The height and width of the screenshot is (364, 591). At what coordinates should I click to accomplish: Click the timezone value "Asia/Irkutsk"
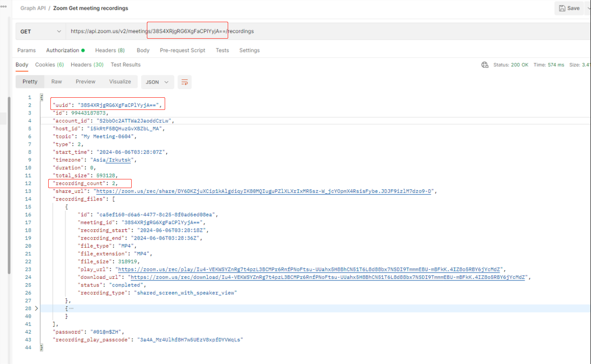point(112,160)
